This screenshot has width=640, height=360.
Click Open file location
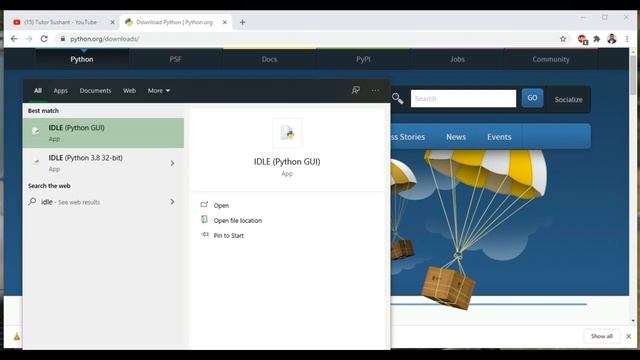coord(238,221)
